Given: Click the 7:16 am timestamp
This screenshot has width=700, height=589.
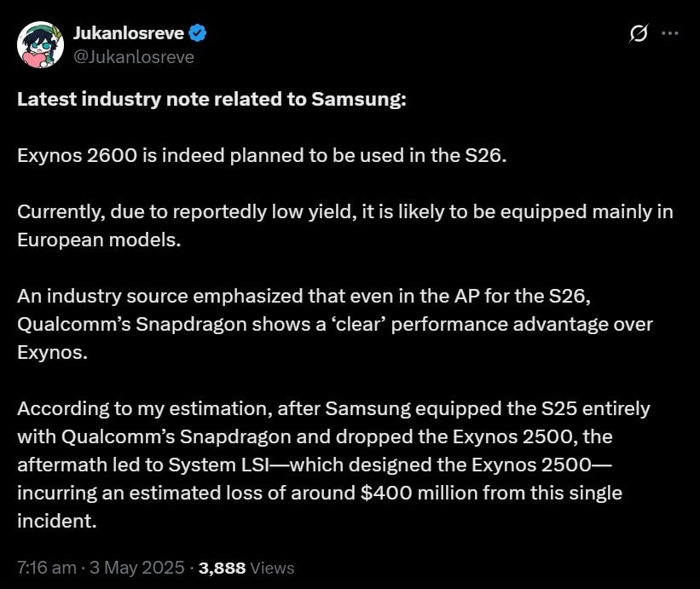Looking at the screenshot, I should 46,568.
